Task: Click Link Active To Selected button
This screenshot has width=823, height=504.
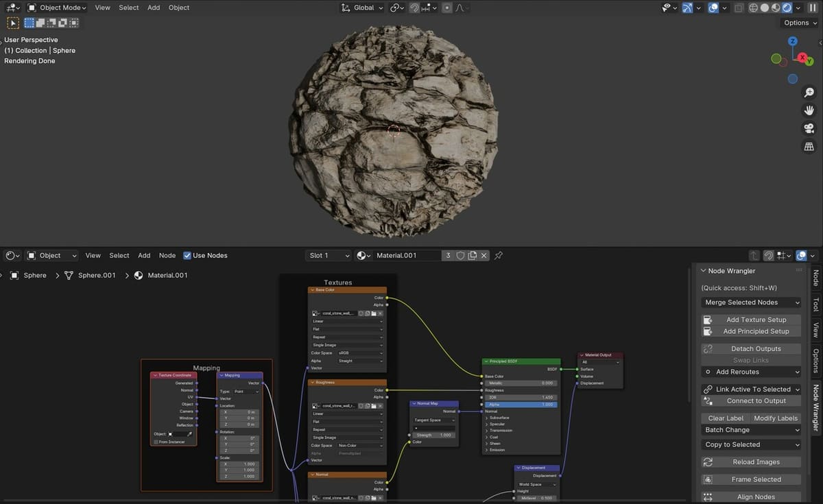Action: click(x=751, y=389)
